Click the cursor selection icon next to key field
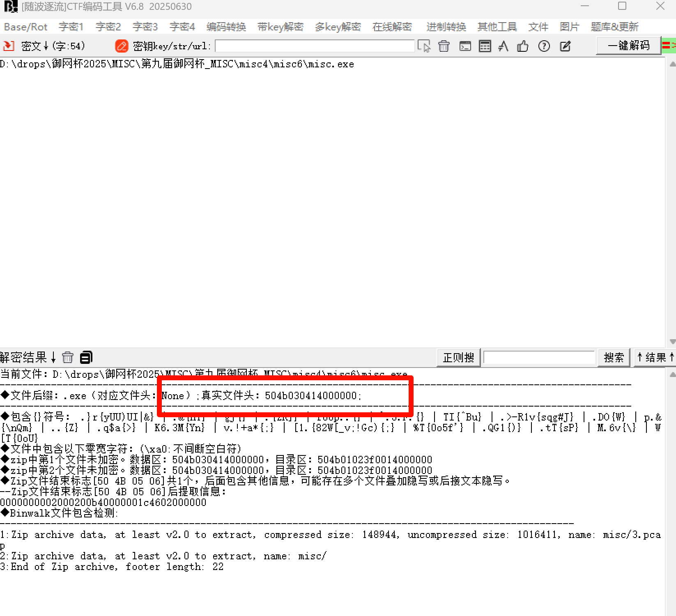The image size is (676, 616). (x=424, y=46)
